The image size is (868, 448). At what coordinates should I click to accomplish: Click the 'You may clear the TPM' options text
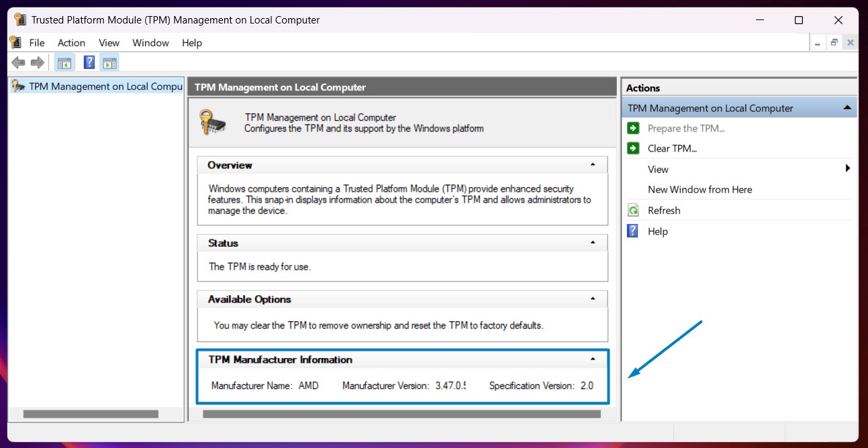point(378,325)
